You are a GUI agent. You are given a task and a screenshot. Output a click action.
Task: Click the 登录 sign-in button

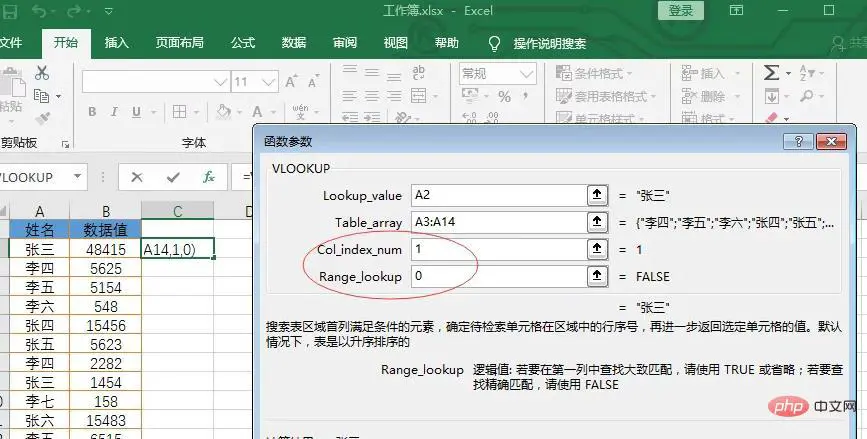click(681, 11)
